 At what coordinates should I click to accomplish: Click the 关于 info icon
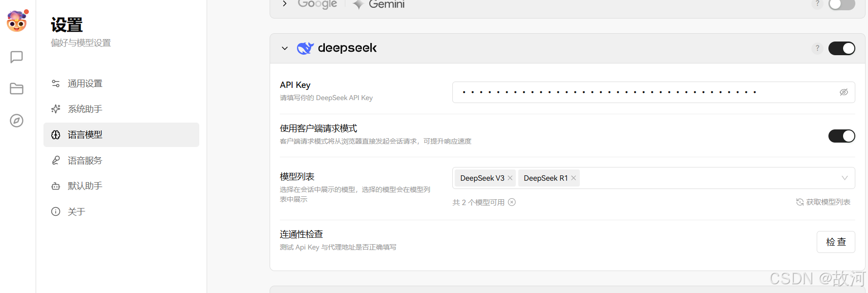click(x=56, y=211)
